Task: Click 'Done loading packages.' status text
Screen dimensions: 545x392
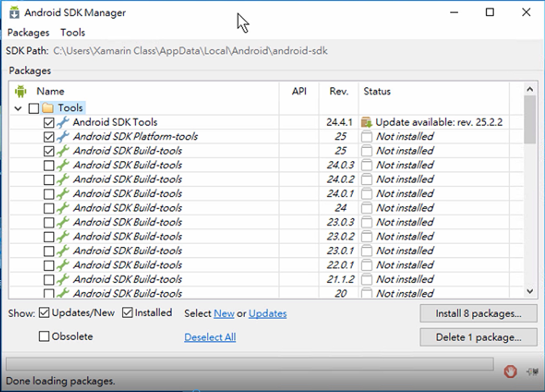Action: click(x=60, y=381)
